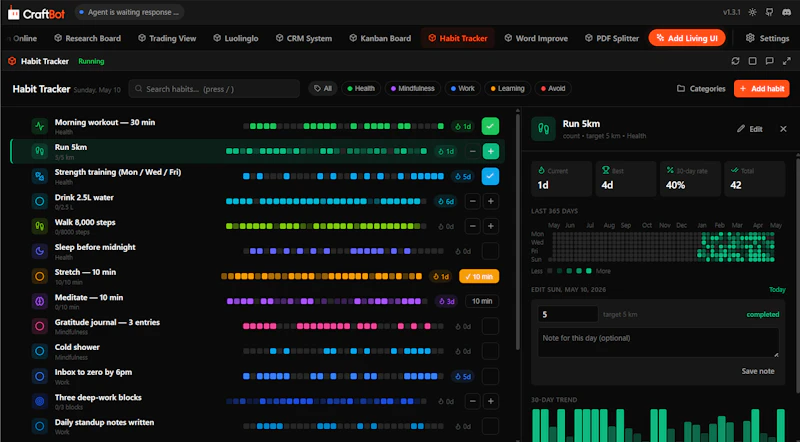Click the Three deep-work blocks icon

coord(39,401)
